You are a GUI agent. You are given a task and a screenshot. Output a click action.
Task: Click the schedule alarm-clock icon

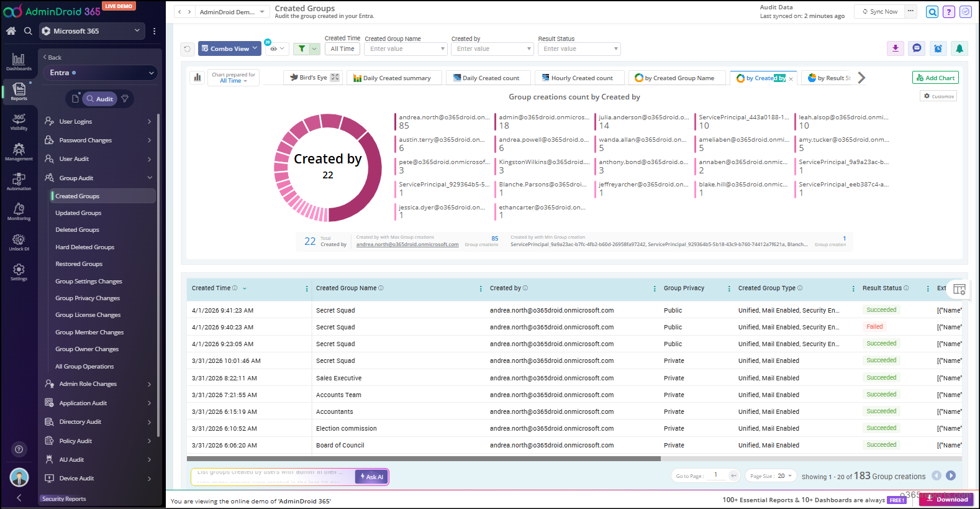[x=938, y=48]
